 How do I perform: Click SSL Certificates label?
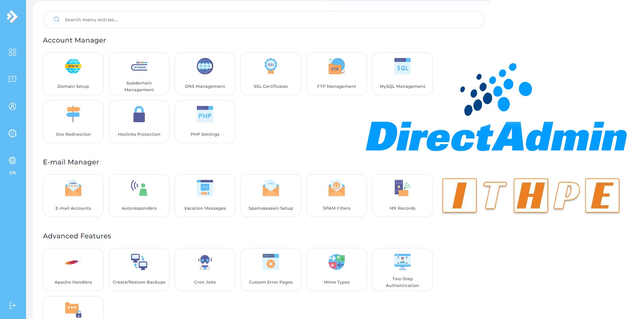271,86
